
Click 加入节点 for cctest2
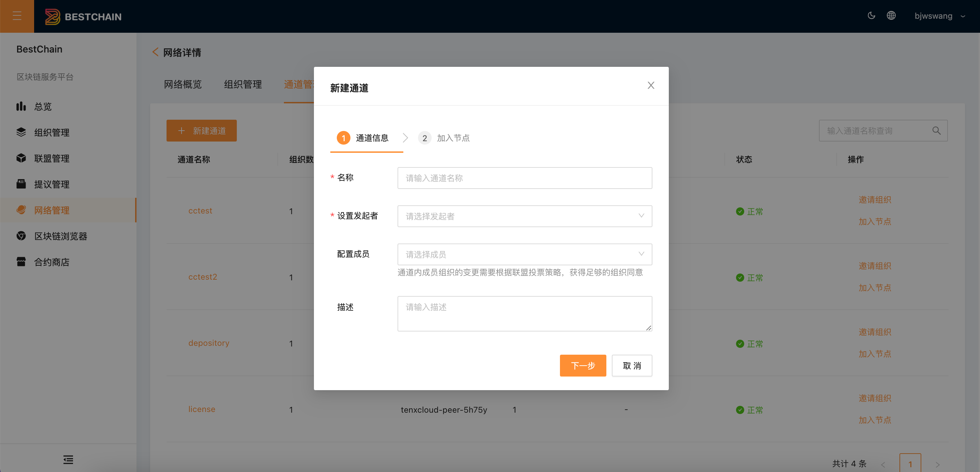tap(875, 287)
